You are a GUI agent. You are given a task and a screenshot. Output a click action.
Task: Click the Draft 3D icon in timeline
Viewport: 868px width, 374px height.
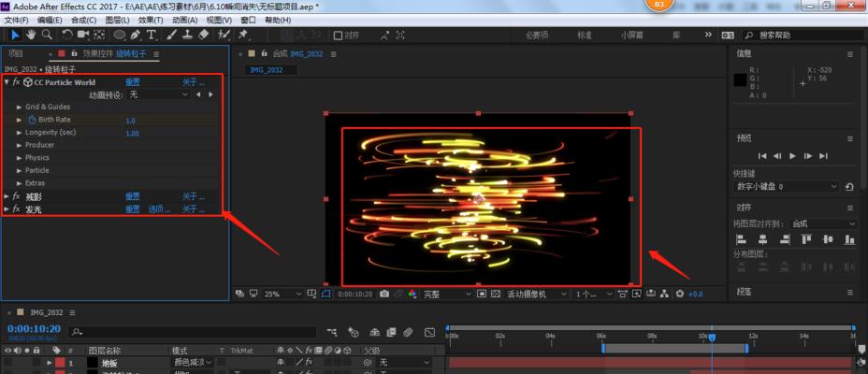click(x=353, y=332)
